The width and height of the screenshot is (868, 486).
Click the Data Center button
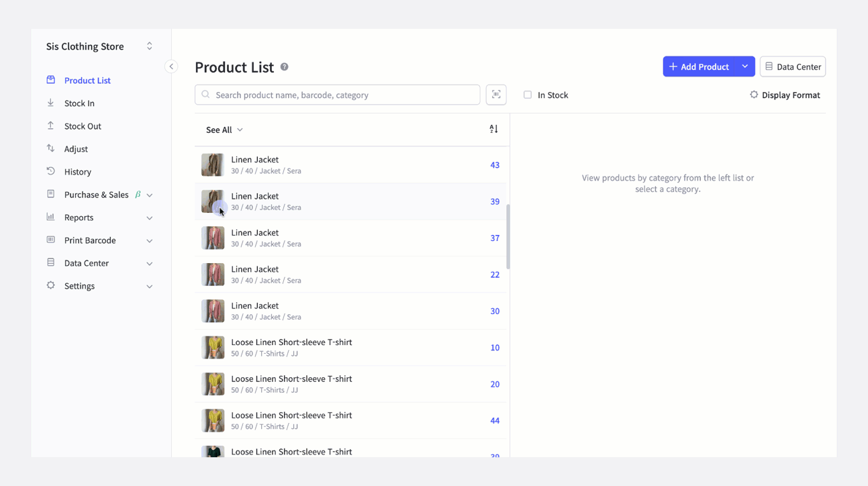793,66
